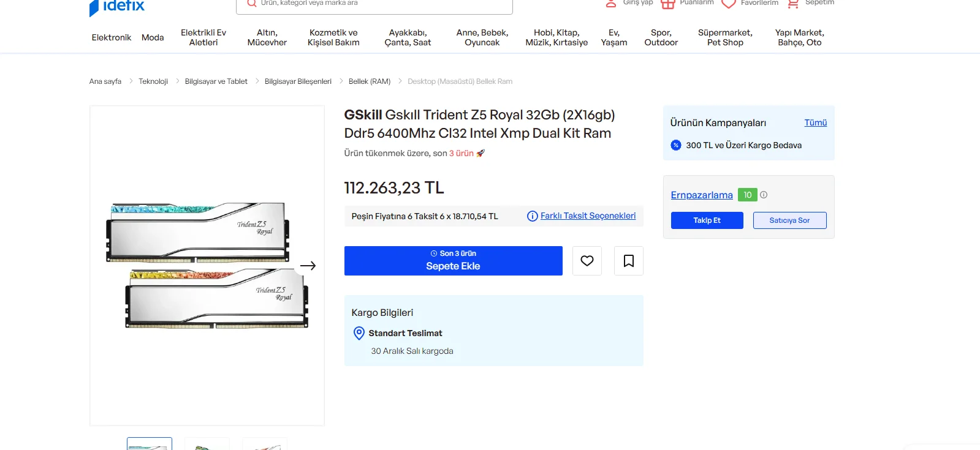Open the Elektronik category menu

click(112, 37)
